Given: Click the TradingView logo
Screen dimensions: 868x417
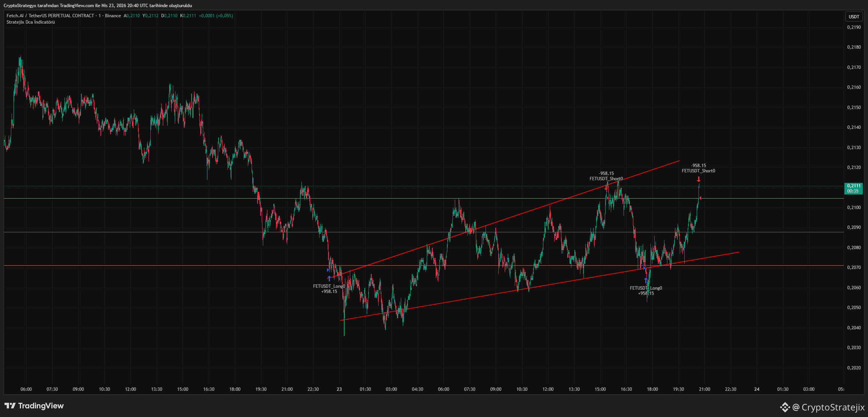Looking at the screenshot, I should (34, 406).
